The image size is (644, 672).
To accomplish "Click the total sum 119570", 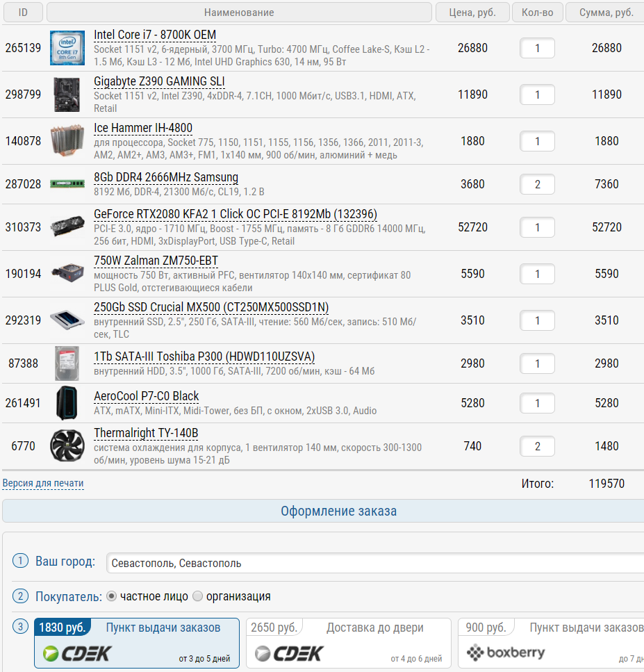I will pos(606,484).
